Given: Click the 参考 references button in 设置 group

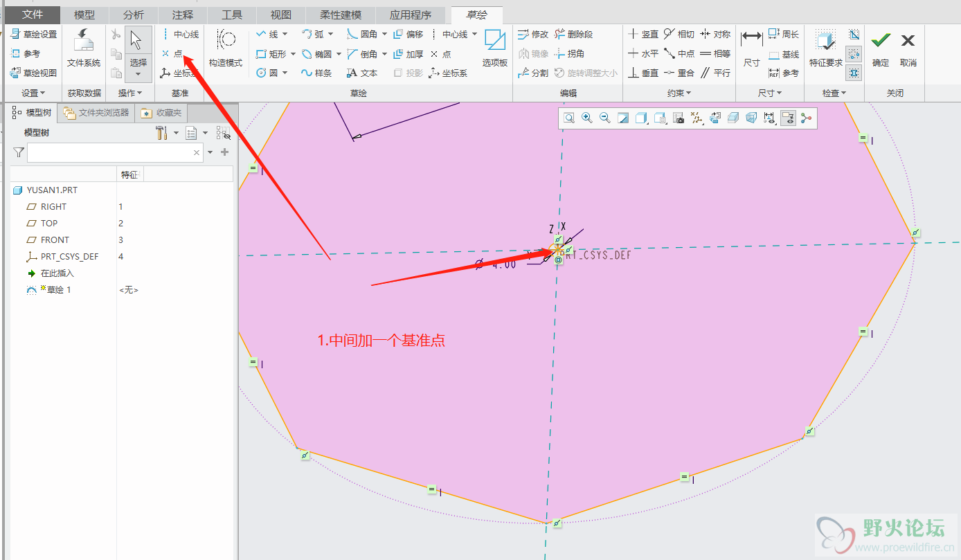Looking at the screenshot, I should (x=25, y=53).
